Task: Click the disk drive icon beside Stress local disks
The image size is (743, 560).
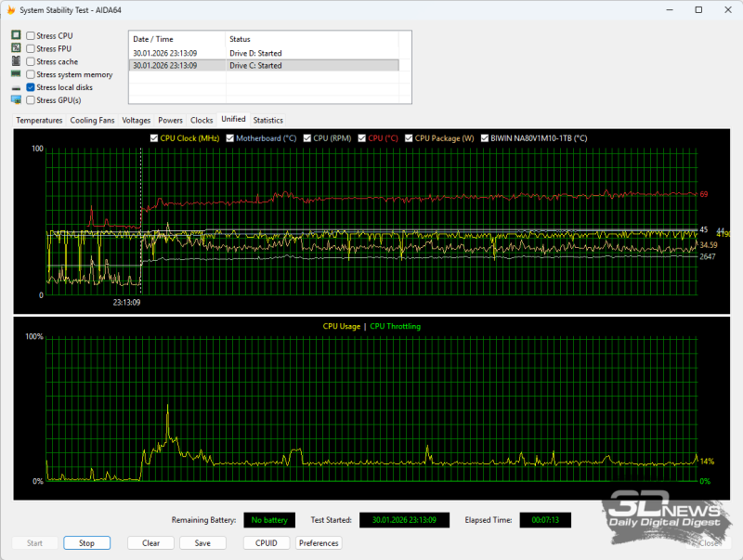Action: click(x=16, y=87)
